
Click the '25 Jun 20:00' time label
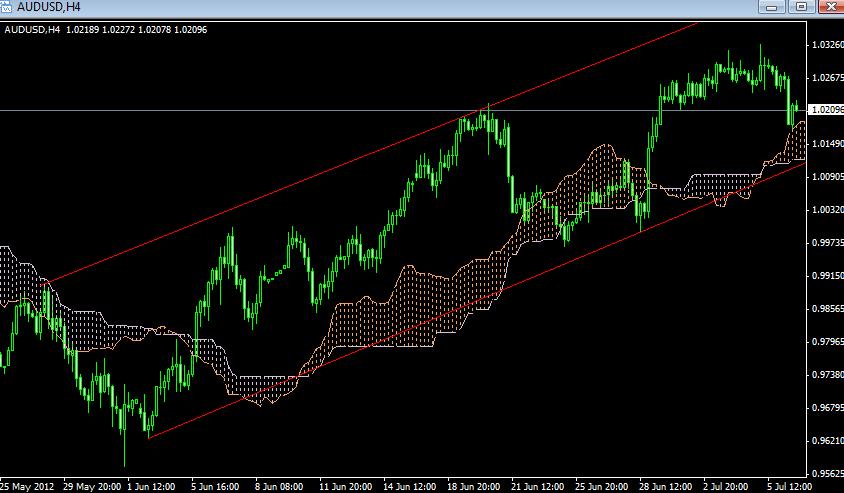pyautogui.click(x=601, y=487)
